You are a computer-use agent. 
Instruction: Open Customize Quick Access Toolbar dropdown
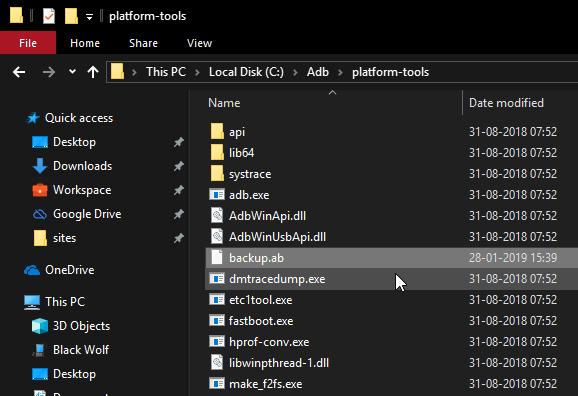pos(89,17)
